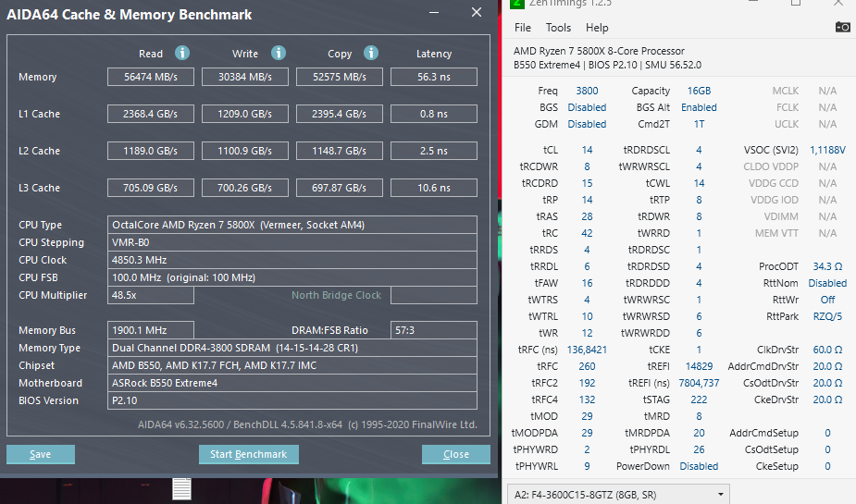The image size is (856, 504).
Task: Click the tREFI value 14829
Action: pos(699,366)
